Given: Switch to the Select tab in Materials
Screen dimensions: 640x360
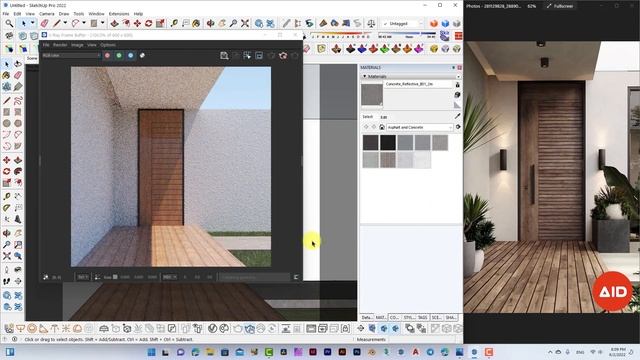Looking at the screenshot, I should (x=368, y=117).
